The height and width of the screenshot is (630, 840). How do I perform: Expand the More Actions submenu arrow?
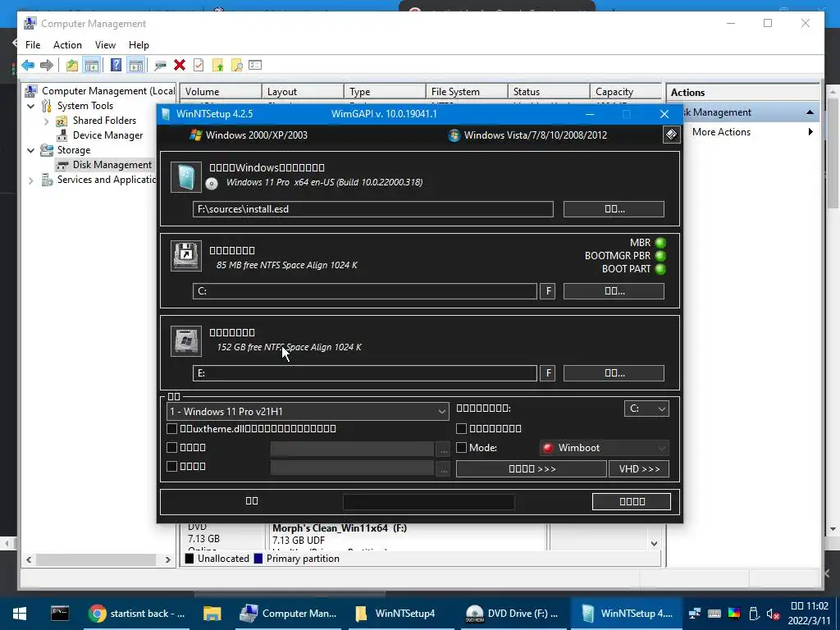tap(810, 132)
